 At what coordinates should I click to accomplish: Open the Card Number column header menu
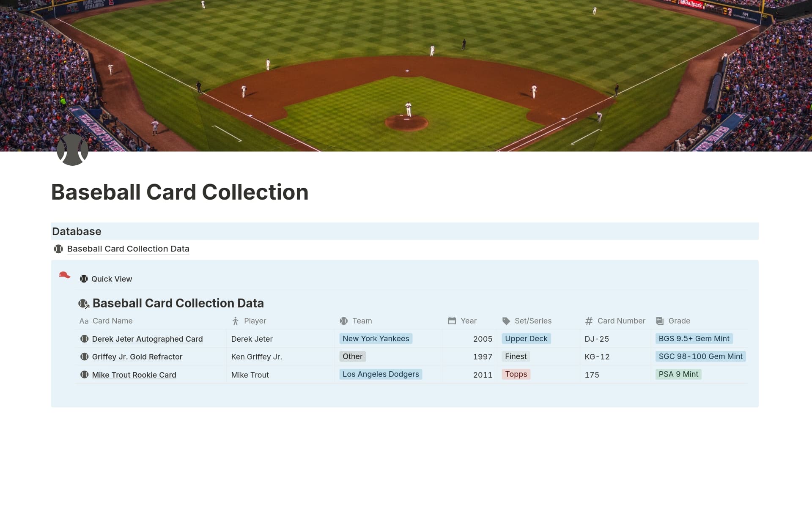615,321
